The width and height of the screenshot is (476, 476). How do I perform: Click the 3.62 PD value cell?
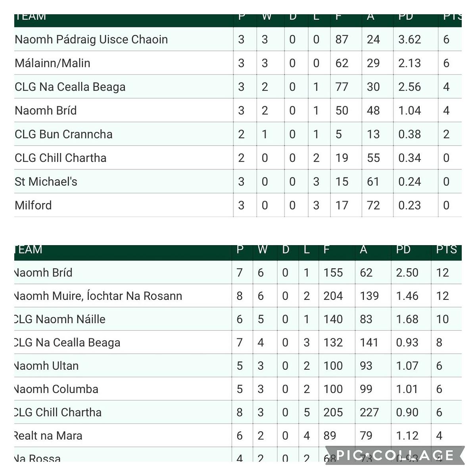point(410,39)
